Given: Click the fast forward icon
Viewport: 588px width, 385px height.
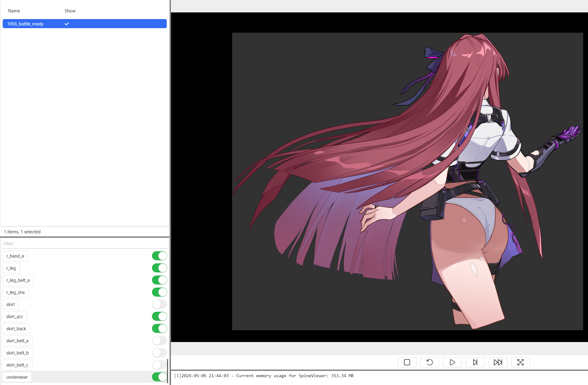Looking at the screenshot, I should tap(498, 362).
